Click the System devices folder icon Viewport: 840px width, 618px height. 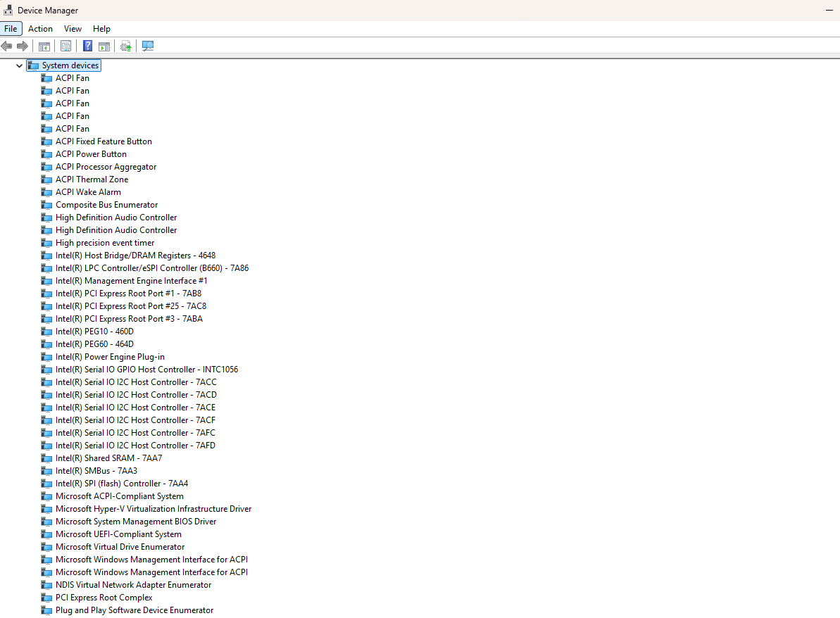point(33,65)
